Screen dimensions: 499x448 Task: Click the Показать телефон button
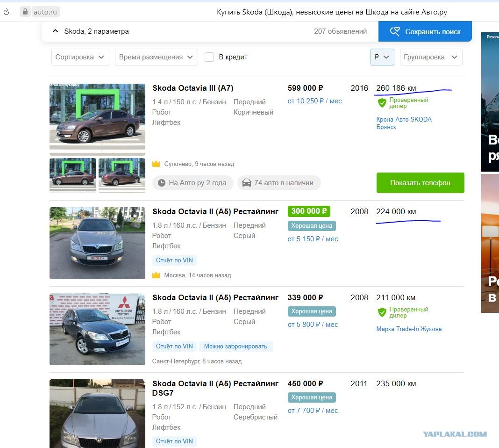pyautogui.click(x=420, y=183)
